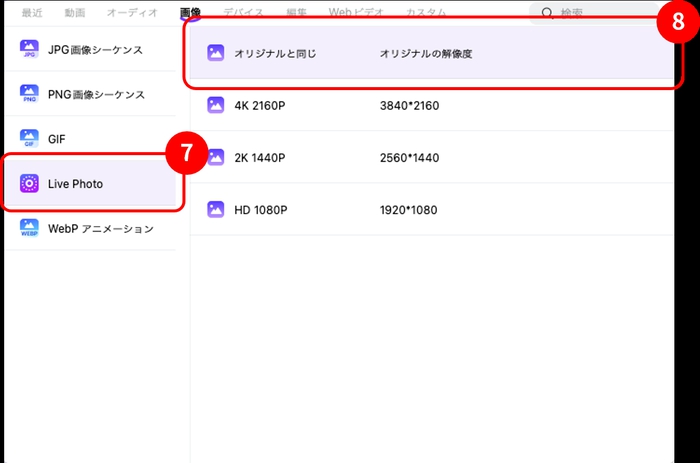The height and width of the screenshot is (463, 700).
Task: Click the 4K 2160P preset icon
Action: coord(215,105)
